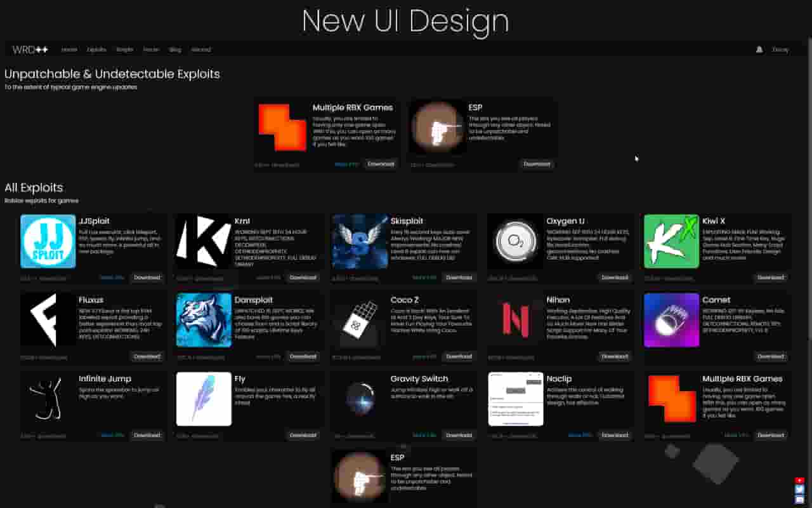Open More Info for Noclip
This screenshot has height=508, width=812.
tap(580, 435)
